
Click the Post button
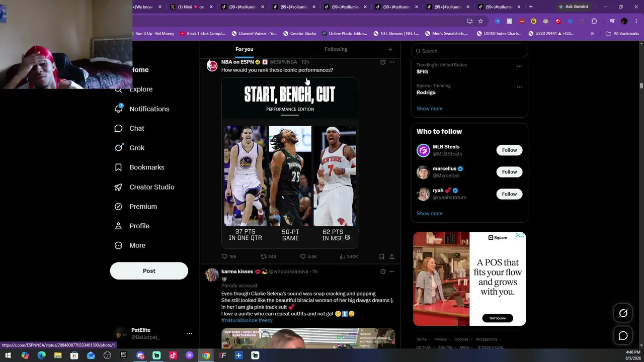point(149,271)
